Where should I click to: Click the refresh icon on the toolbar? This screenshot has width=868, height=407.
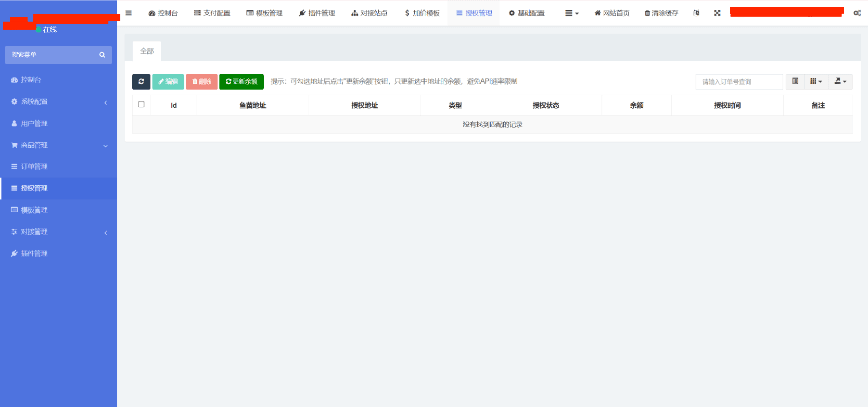(141, 81)
